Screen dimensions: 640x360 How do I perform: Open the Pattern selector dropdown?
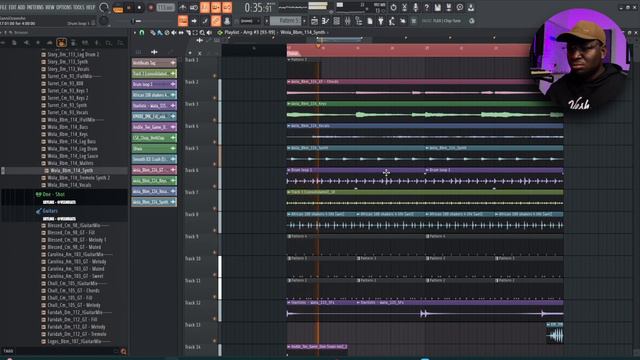(285, 21)
